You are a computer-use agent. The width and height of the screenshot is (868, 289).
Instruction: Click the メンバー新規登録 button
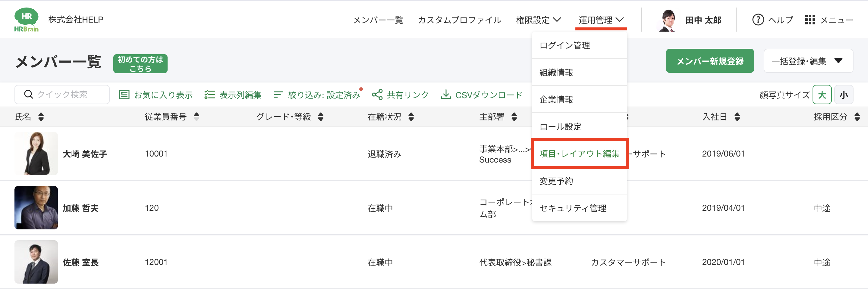click(x=710, y=61)
